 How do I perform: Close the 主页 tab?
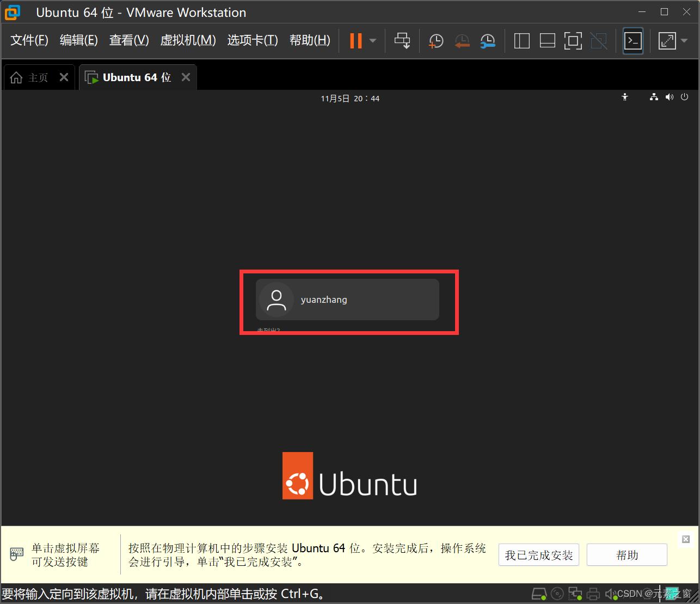[x=64, y=77]
